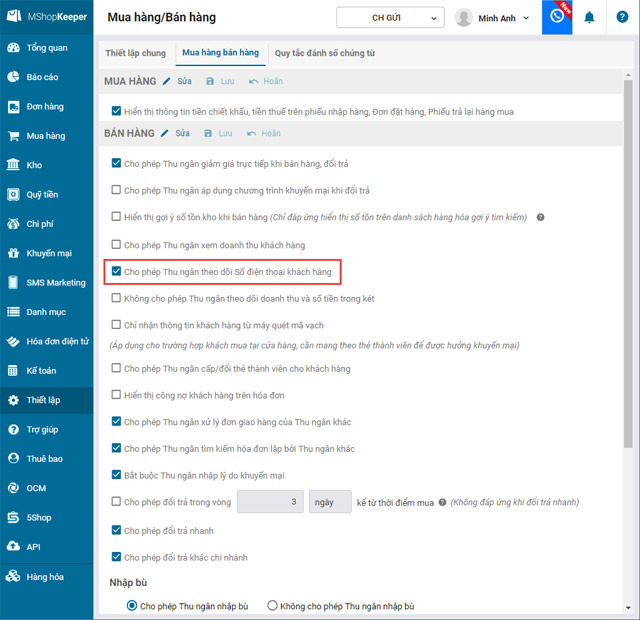Click the vertical scrollbar thumb
This screenshot has height=620, width=640.
click(628, 264)
